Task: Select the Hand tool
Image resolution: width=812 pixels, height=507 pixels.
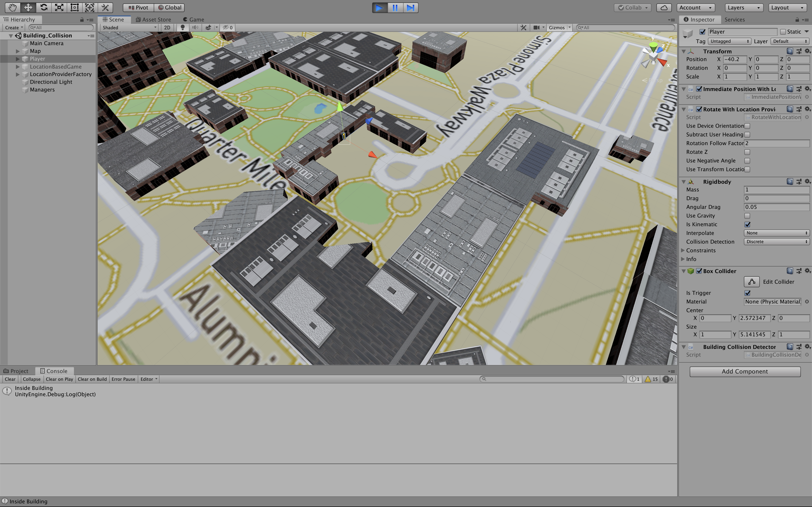Action: tap(12, 7)
